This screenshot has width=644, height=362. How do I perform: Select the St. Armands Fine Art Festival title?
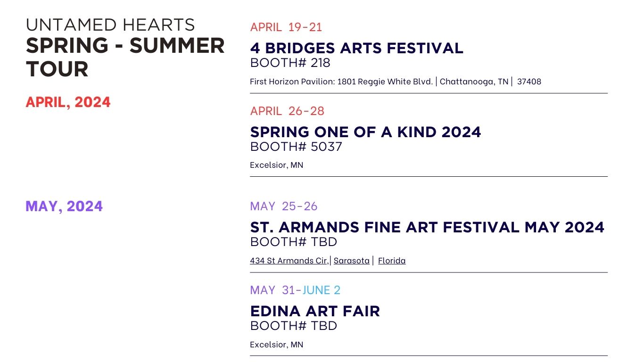[427, 227]
